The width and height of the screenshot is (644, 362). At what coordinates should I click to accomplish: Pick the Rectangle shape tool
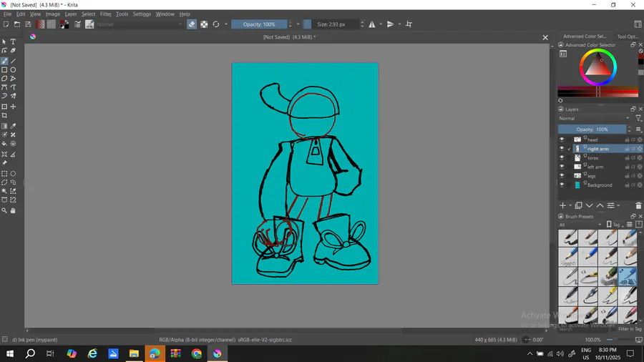pyautogui.click(x=4, y=70)
